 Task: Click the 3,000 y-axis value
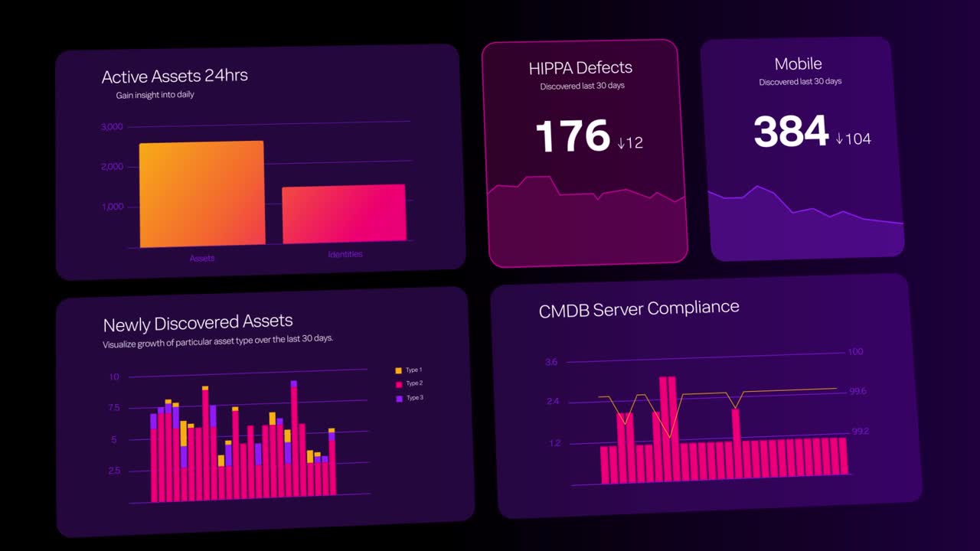[x=112, y=127]
